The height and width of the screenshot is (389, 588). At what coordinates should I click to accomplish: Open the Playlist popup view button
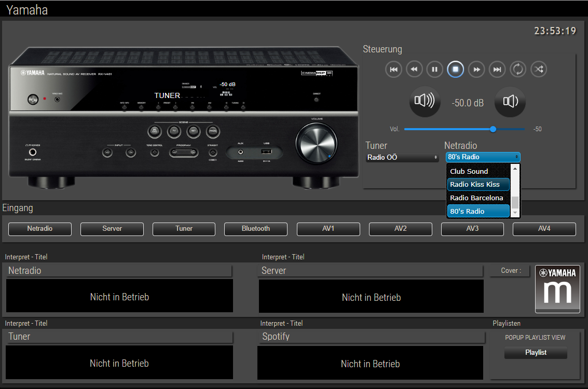pyautogui.click(x=536, y=353)
